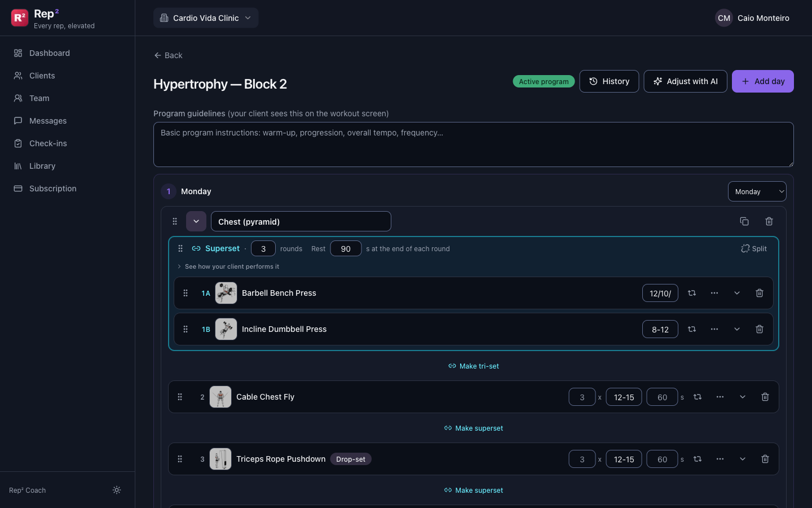The width and height of the screenshot is (812, 508).
Task: Edit the Chest (pyramid) block name field
Action: click(x=301, y=221)
